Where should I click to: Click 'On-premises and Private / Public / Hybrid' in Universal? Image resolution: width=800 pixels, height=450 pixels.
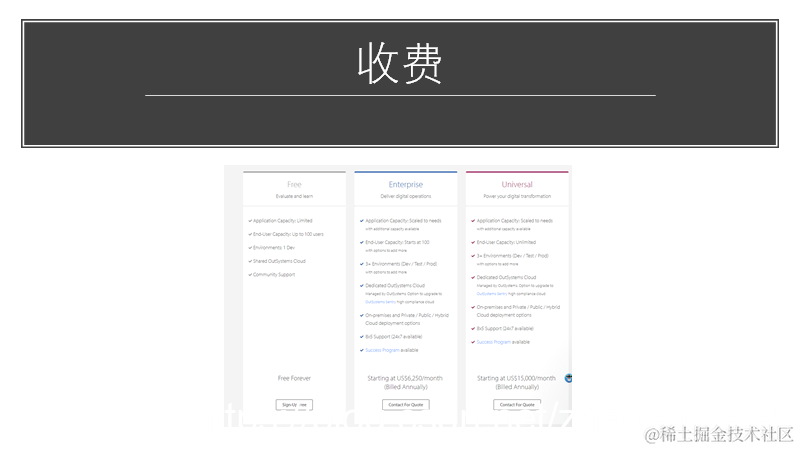tap(518, 307)
